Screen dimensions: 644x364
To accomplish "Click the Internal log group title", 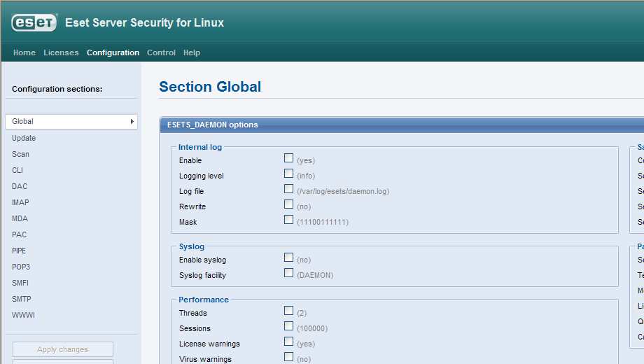I will pos(200,147).
